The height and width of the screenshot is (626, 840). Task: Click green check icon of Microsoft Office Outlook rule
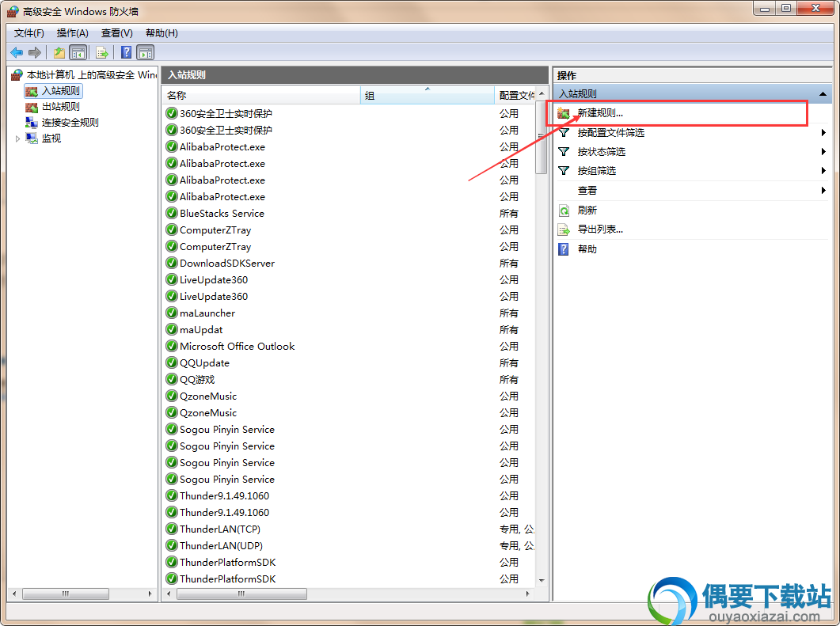[x=172, y=346]
